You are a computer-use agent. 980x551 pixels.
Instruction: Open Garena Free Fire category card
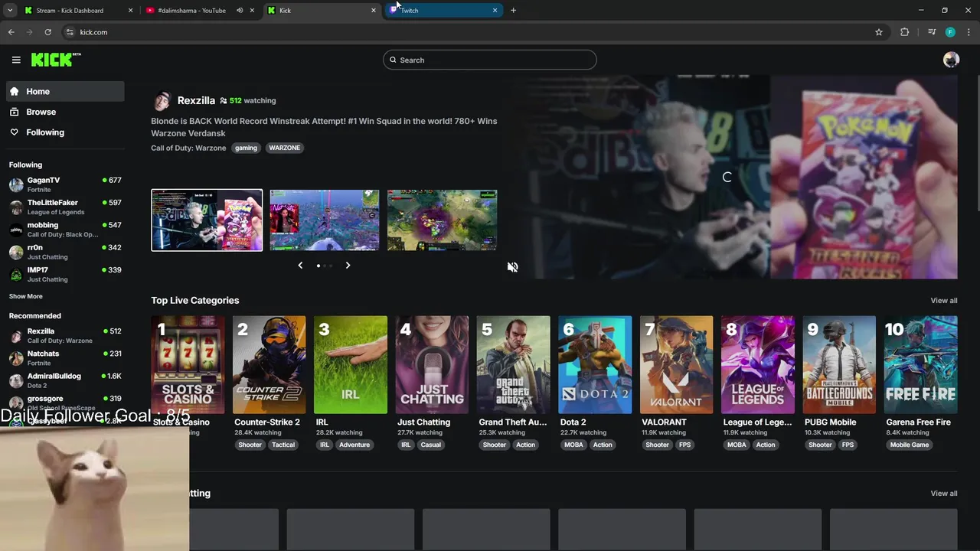(921, 365)
